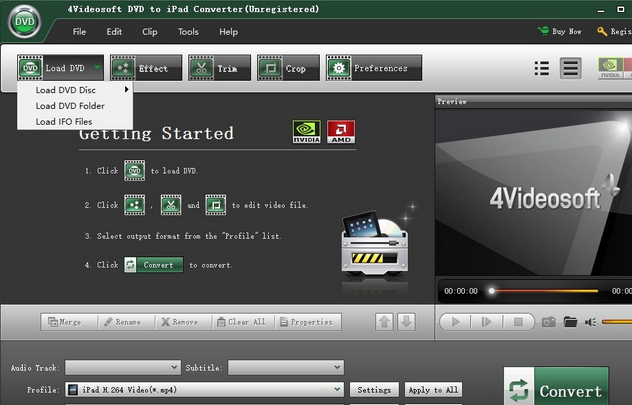Move item down with the down arrow
This screenshot has height=405, width=632.
tap(406, 322)
